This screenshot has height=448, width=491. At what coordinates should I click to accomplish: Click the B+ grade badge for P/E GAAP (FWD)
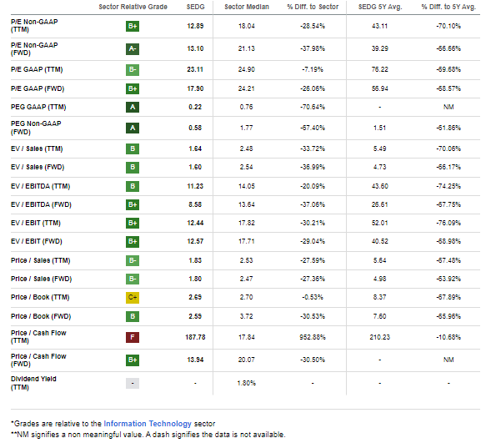coord(133,88)
